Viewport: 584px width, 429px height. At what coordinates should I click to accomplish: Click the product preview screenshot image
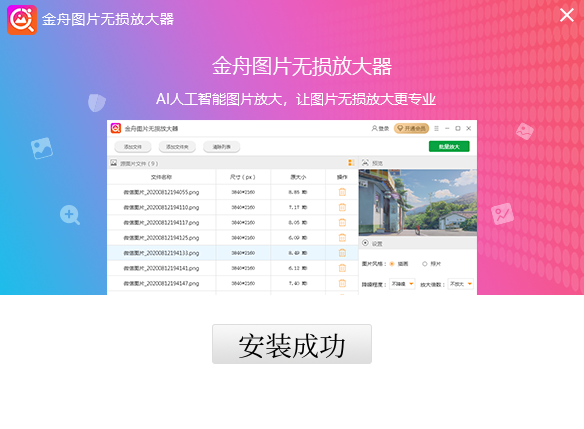(292, 207)
